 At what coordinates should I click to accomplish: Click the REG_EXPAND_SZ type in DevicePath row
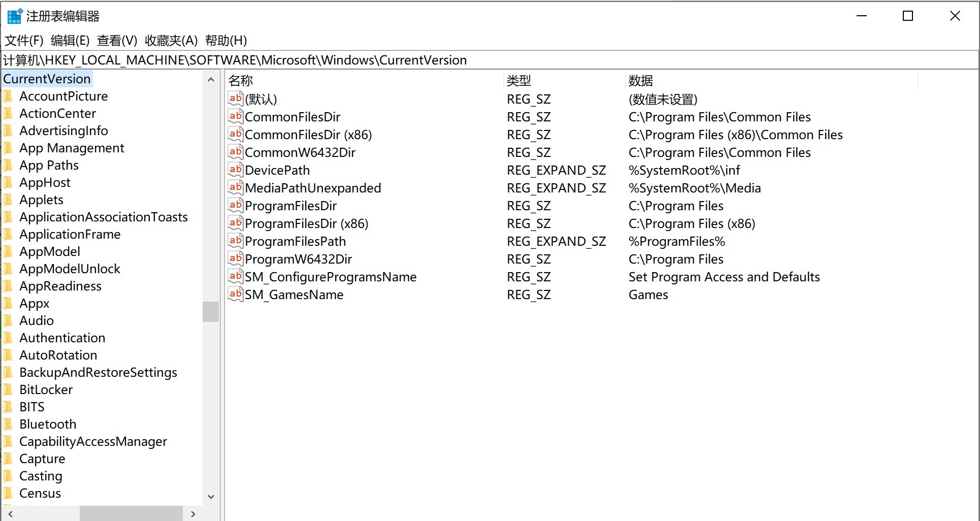coord(557,171)
